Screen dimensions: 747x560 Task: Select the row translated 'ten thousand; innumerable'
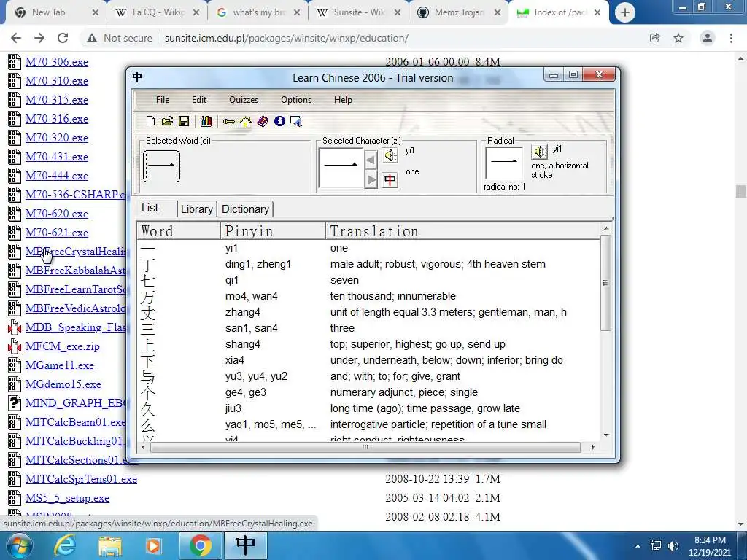(368, 296)
